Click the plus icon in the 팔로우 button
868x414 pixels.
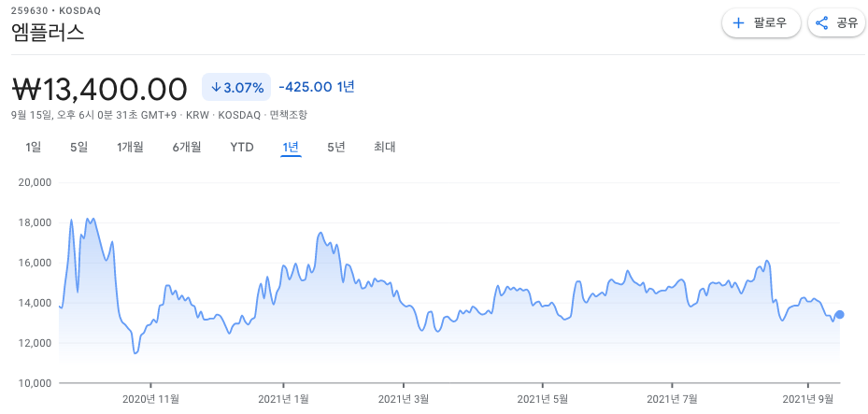(x=738, y=23)
